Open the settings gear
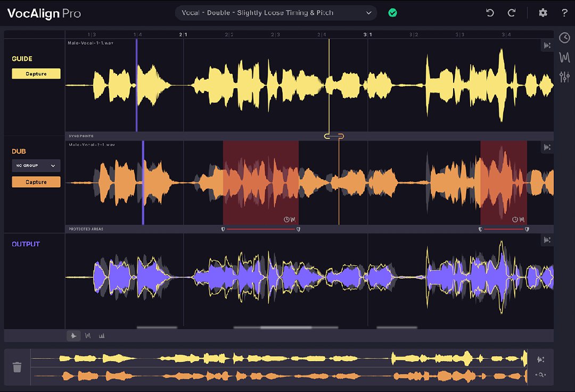Viewport: 575px width, 392px height. point(543,12)
